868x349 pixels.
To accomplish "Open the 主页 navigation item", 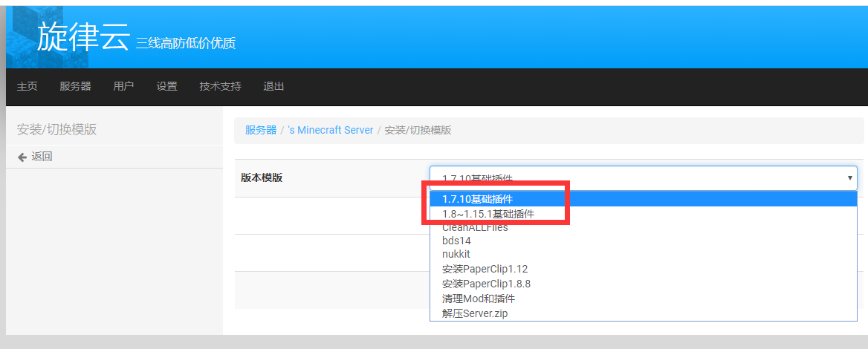I will coord(27,86).
